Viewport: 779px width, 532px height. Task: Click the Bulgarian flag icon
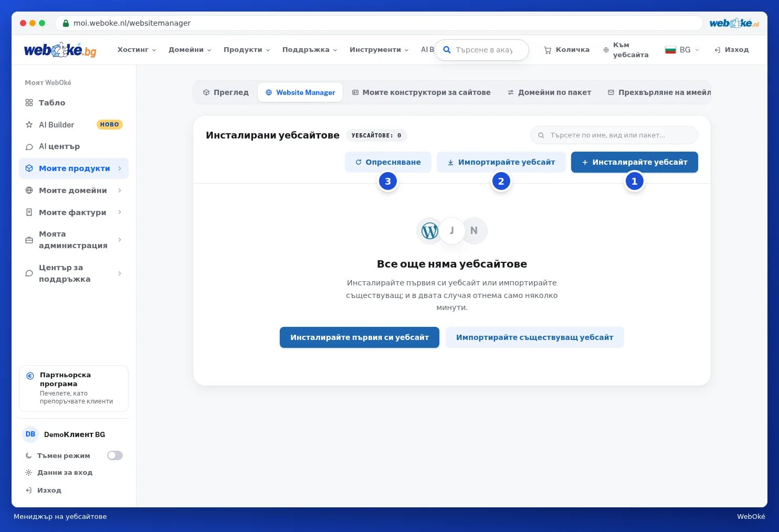tap(670, 50)
